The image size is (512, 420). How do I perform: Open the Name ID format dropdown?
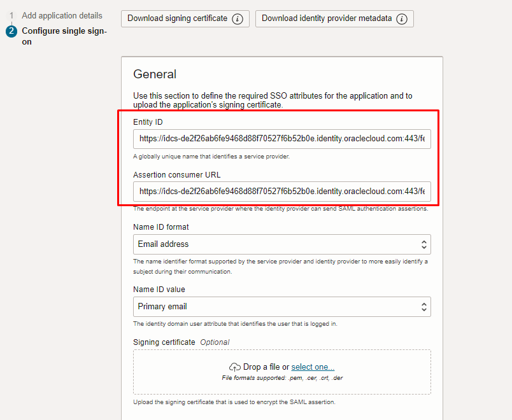click(x=282, y=244)
